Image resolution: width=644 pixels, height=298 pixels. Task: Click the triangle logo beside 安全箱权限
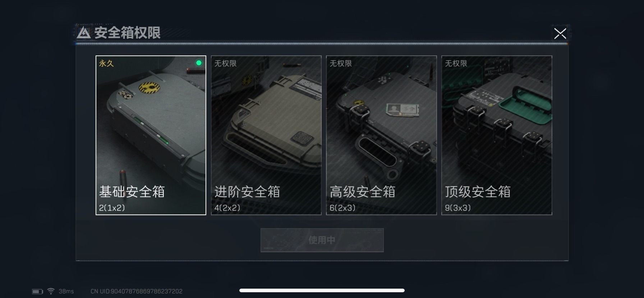coord(84,33)
